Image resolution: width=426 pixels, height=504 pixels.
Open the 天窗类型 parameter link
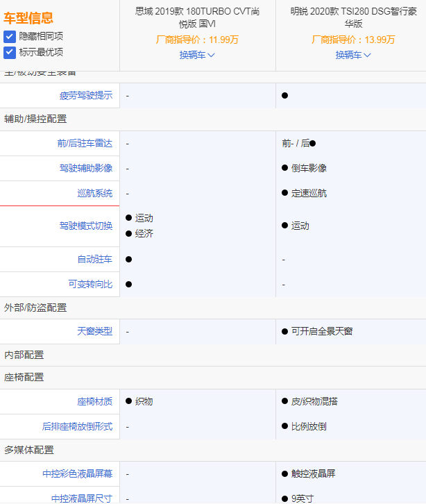pyautogui.click(x=94, y=331)
